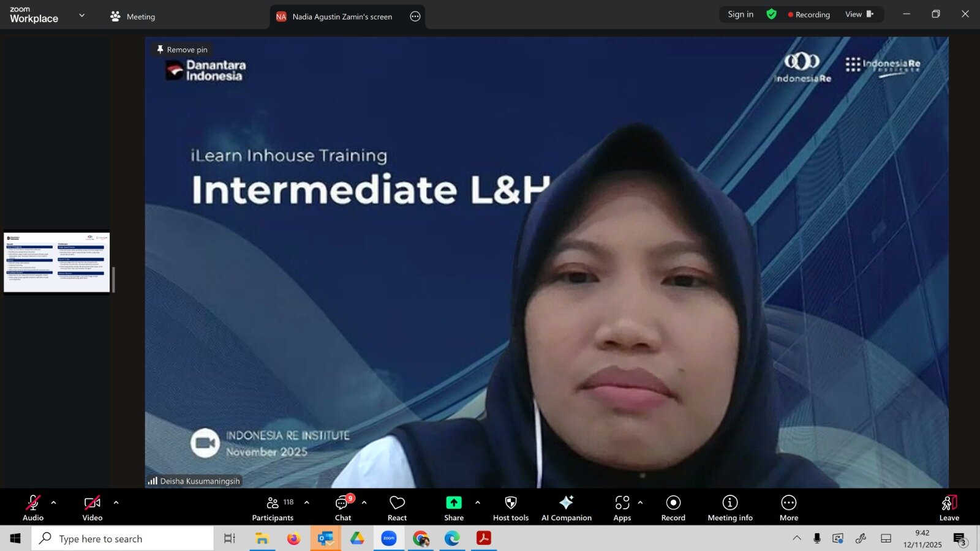The height and width of the screenshot is (551, 980).
Task: Open the View layout menu
Action: 859,14
